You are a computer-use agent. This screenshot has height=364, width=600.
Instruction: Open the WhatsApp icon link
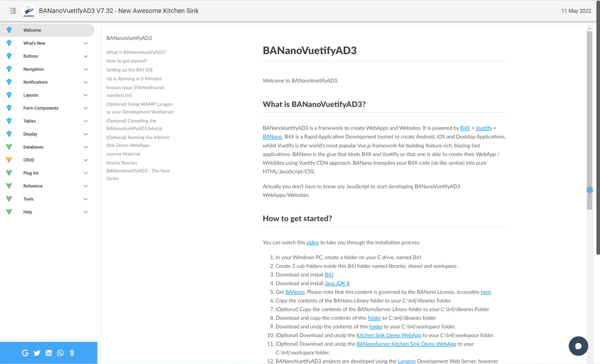coord(60,353)
